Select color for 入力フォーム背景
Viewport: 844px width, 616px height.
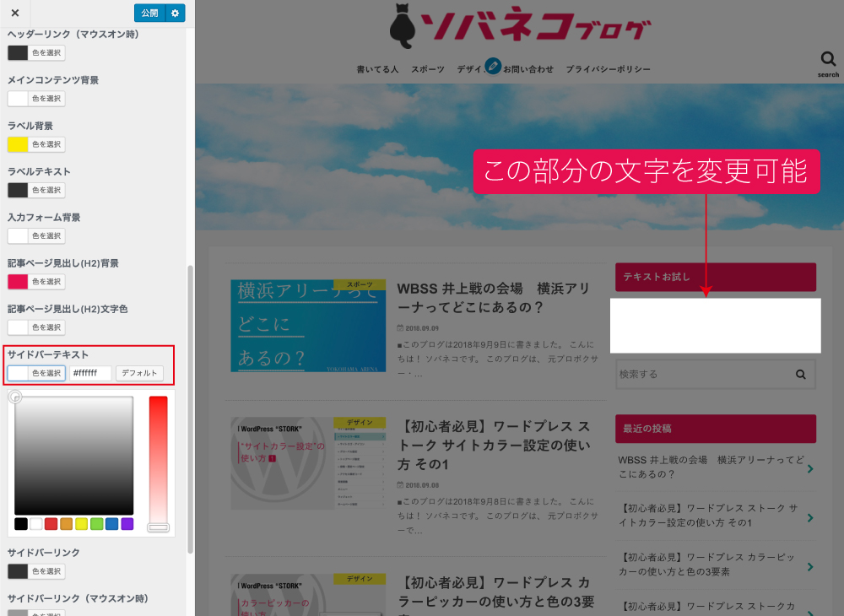[36, 235]
